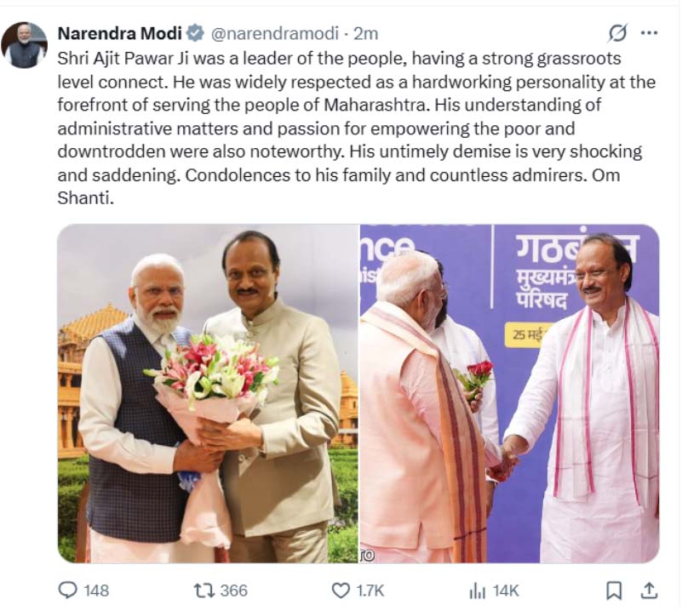This screenshot has width=688, height=616.
Task: Open the left photo with flower bouquet
Action: [207, 393]
